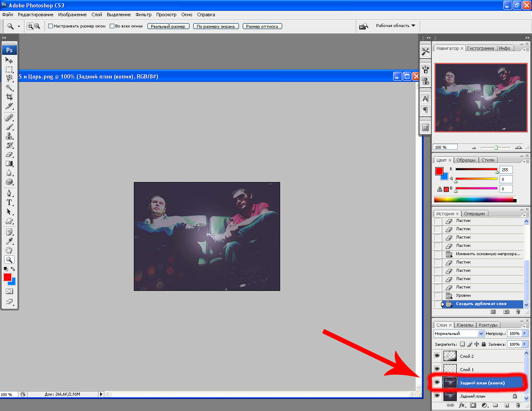The width and height of the screenshot is (532, 411).
Task: Select the Eraser tool
Action: (x=9, y=155)
